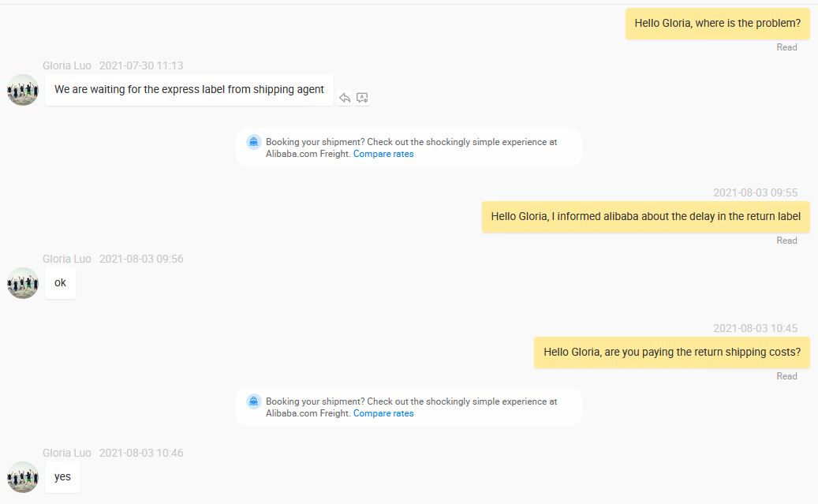Open Gloria Luo's avatar next to the 'ok' message
Screen dimensions: 818x504
(22, 283)
